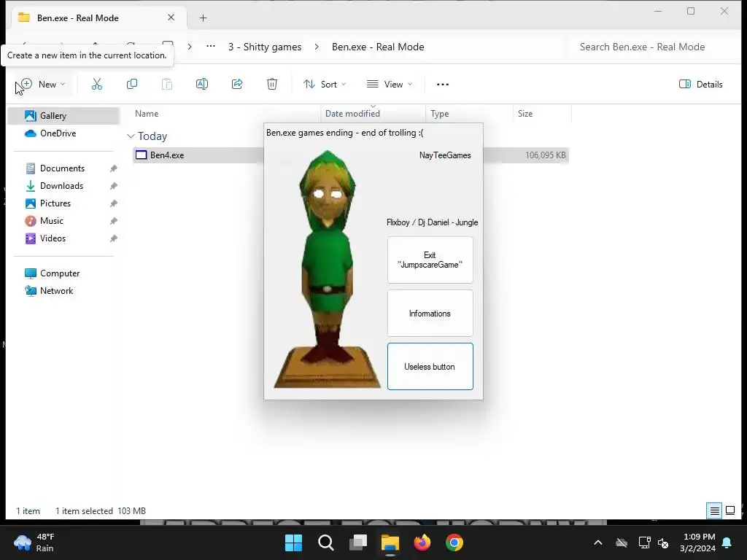
Task: Click the OneDrive cloud tray icon
Action: pos(622,542)
